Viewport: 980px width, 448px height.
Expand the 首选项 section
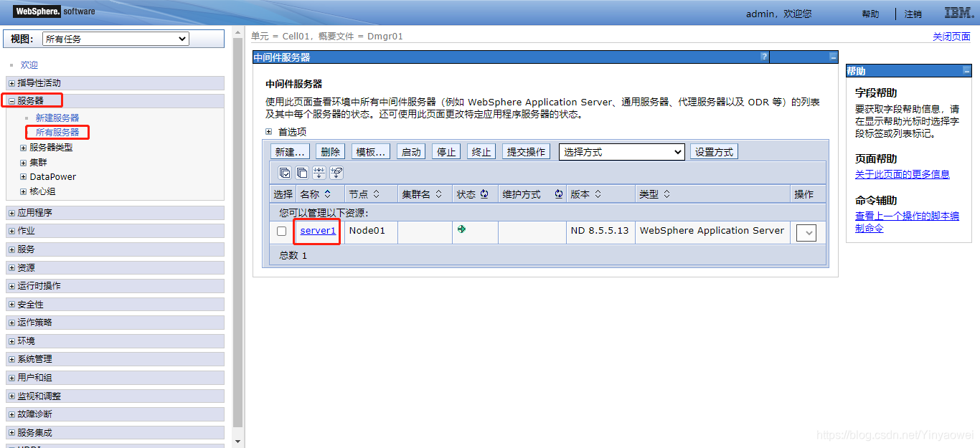click(269, 132)
